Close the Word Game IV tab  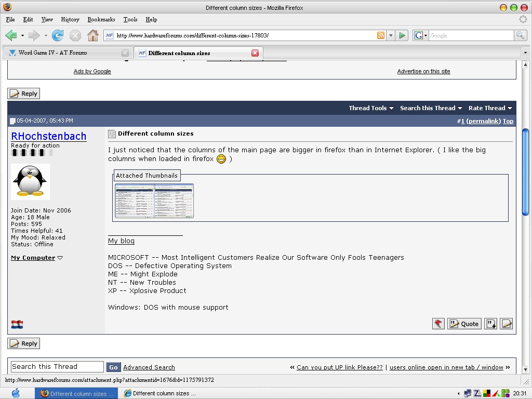[x=125, y=53]
